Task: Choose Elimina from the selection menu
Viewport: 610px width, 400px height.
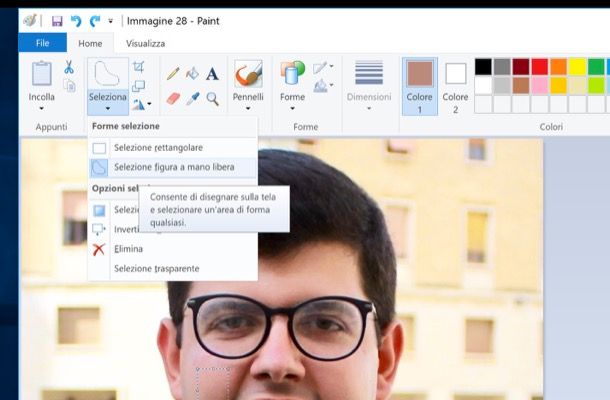Action: click(173, 249)
